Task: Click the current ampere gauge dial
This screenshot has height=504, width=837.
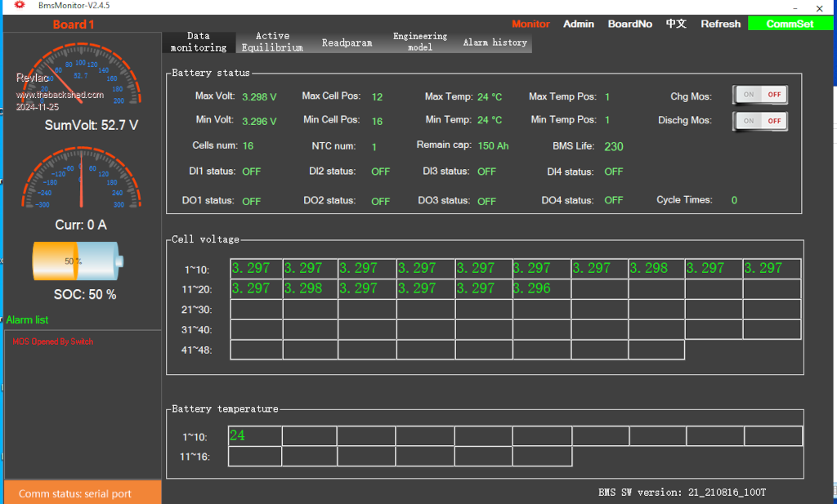Action: tap(81, 183)
